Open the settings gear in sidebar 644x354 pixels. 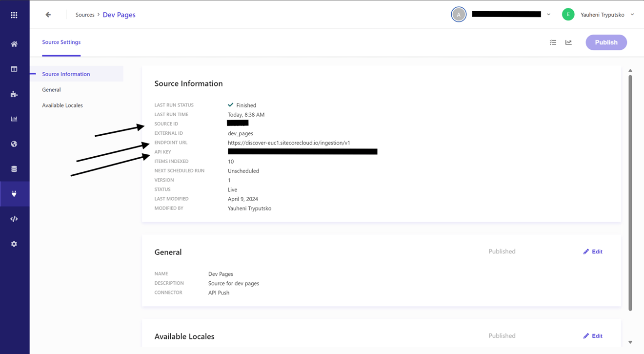[x=14, y=244]
